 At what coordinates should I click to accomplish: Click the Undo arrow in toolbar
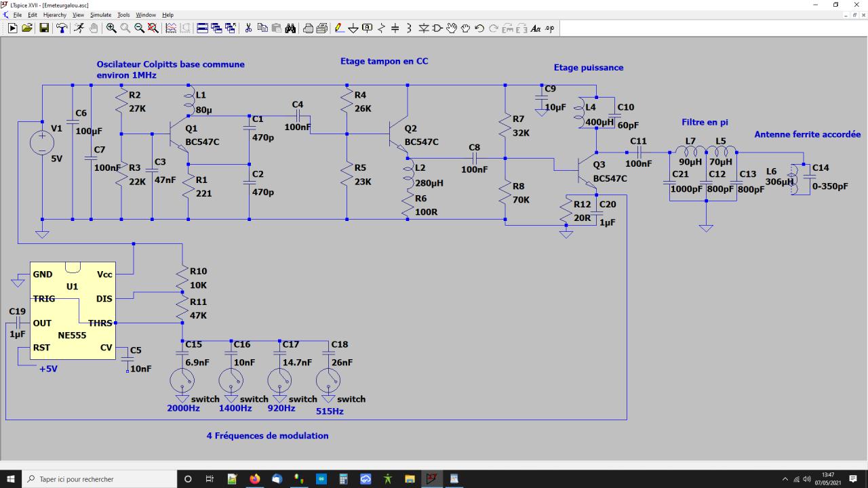click(479, 28)
